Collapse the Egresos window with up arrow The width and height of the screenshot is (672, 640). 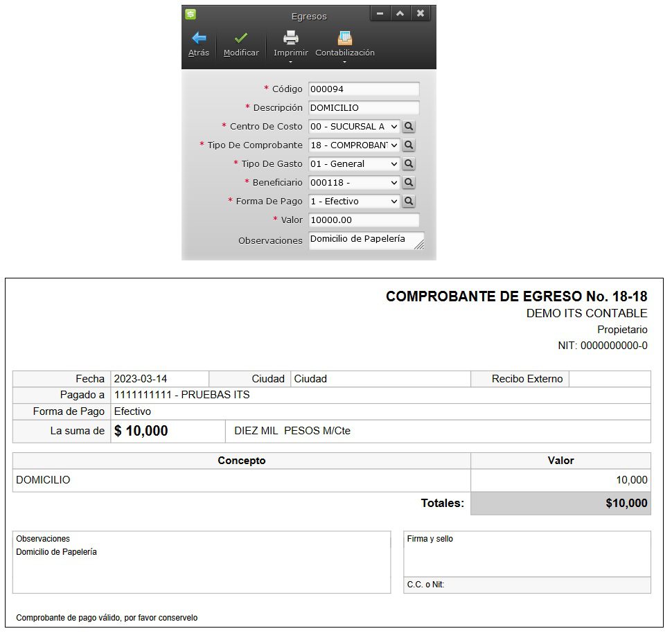400,13
